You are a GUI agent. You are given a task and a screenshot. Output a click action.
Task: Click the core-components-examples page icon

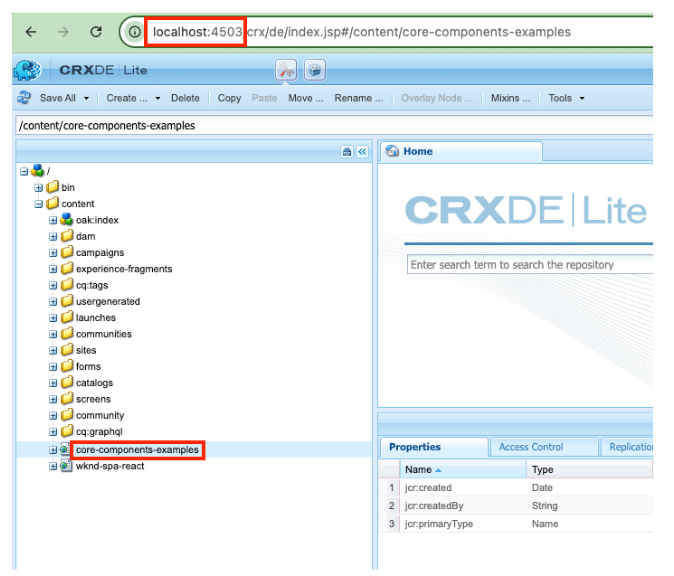tap(65, 450)
